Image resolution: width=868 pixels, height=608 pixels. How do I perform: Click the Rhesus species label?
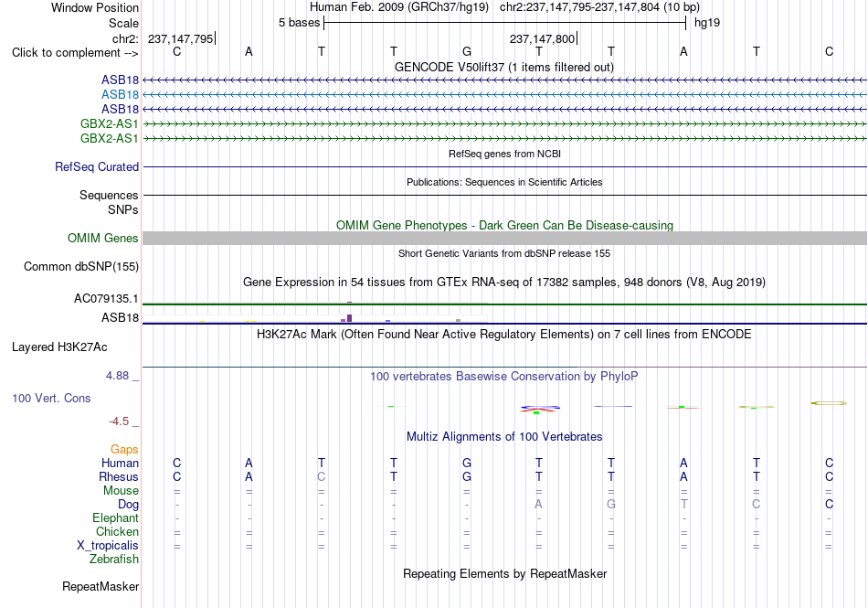pos(119,476)
